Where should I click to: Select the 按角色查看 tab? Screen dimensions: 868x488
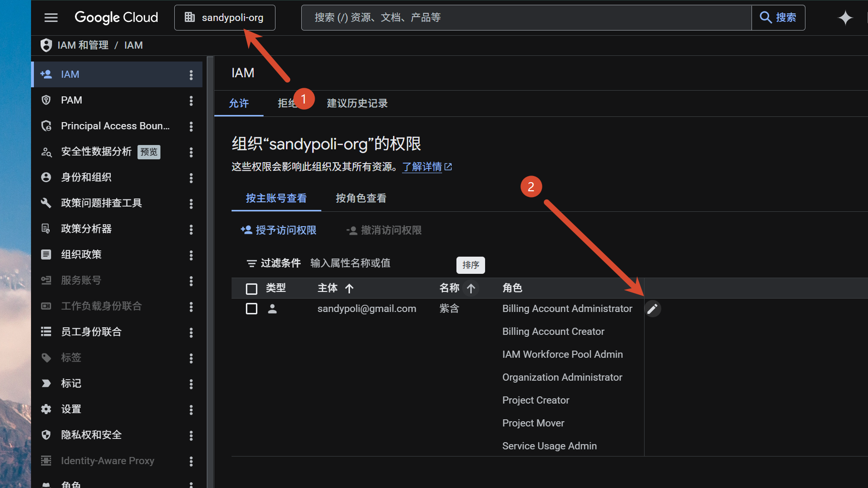[361, 198]
